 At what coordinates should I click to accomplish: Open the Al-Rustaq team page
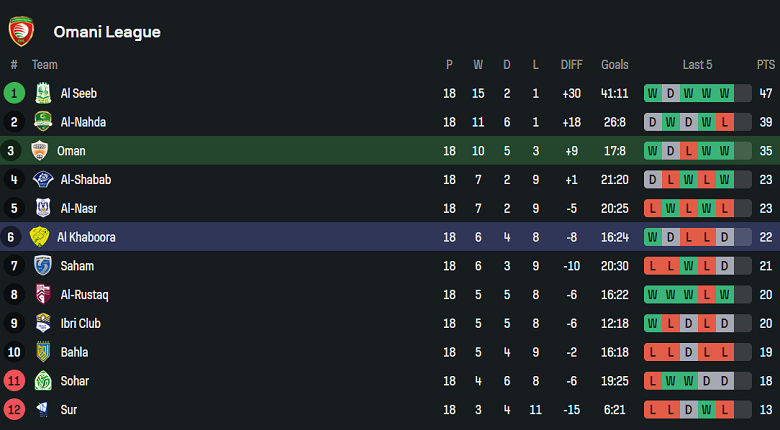coord(84,295)
